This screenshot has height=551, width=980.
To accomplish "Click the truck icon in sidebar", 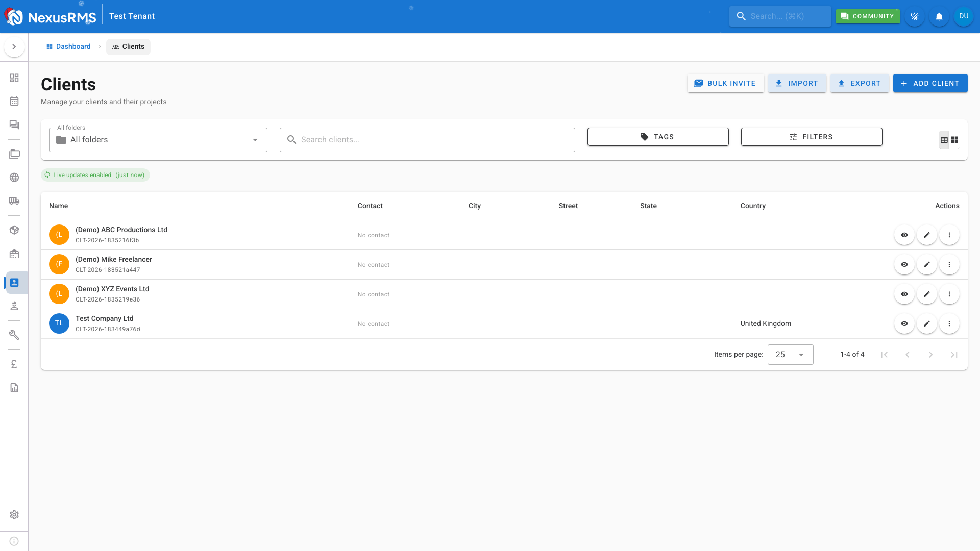I will click(14, 201).
